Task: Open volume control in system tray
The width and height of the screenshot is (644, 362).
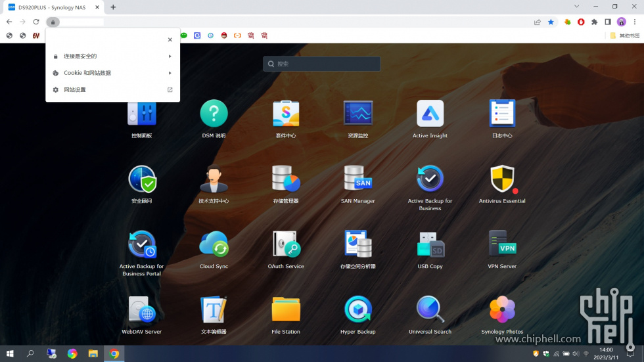Action: (x=576, y=353)
